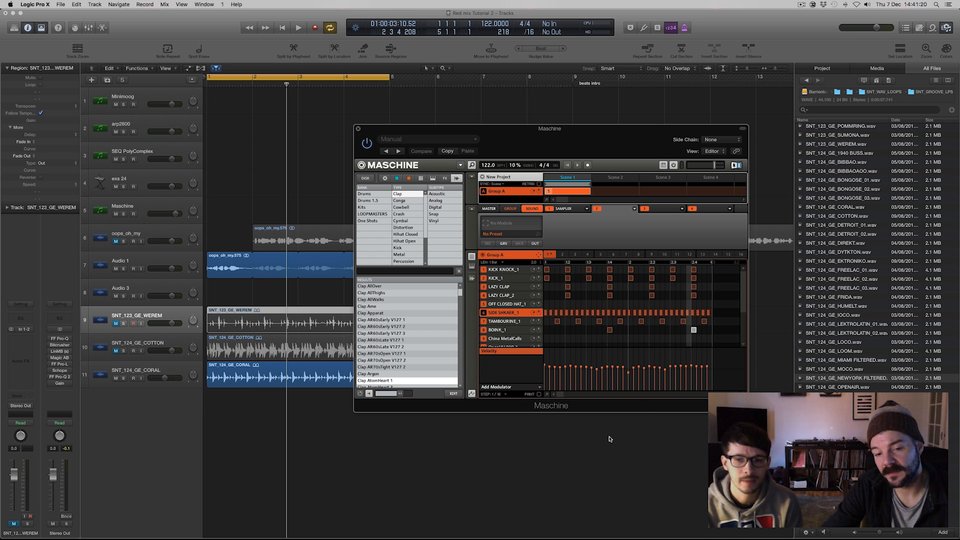Image resolution: width=960 pixels, height=540 pixels.
Task: Toggle the Follow Tempo checkbox
Action: coord(40,113)
